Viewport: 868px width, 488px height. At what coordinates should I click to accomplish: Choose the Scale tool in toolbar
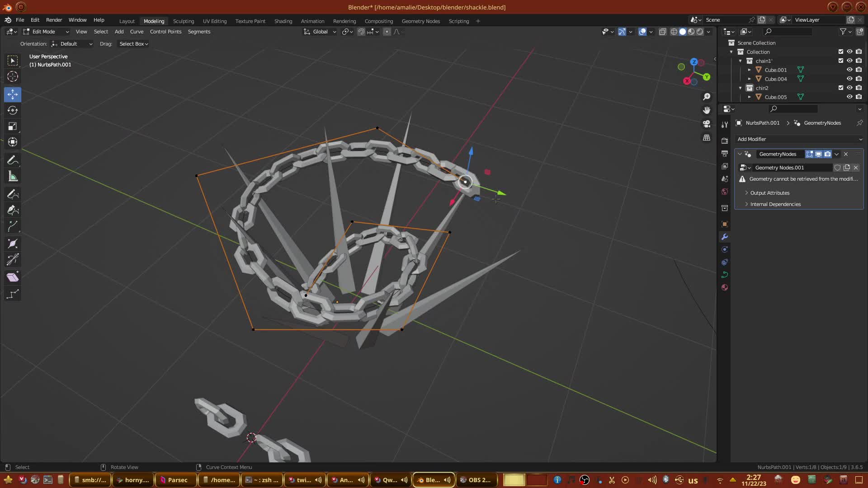tap(13, 127)
